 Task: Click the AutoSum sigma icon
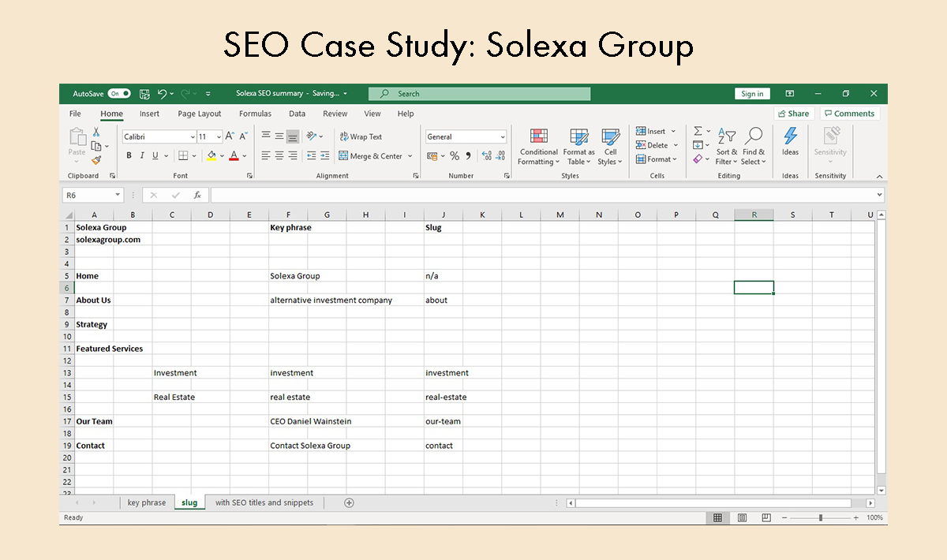[698, 131]
